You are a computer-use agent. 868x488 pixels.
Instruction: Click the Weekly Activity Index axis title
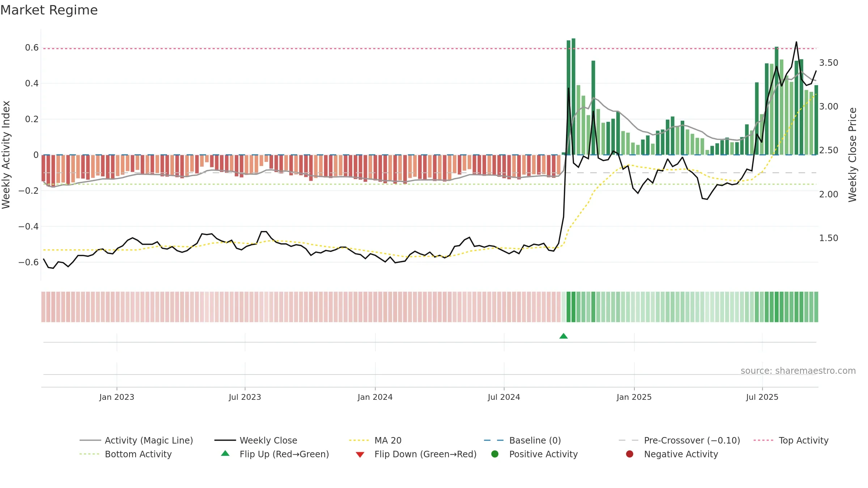pos(6,155)
